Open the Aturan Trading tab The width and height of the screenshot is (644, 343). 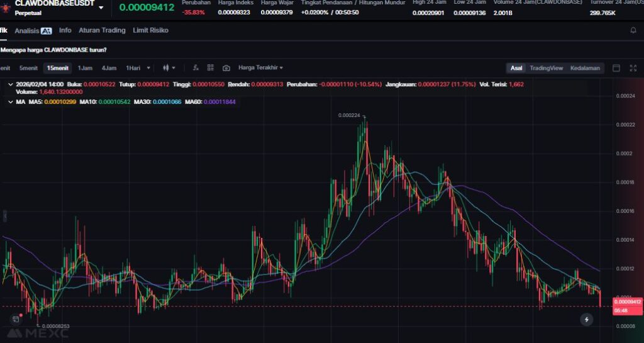(102, 30)
